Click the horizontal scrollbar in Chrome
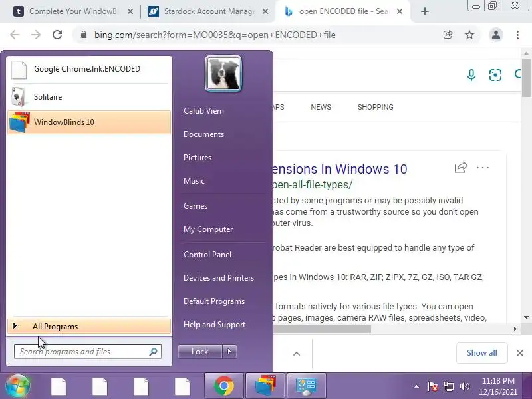Screen dimensions: 532x399 click(x=322, y=329)
